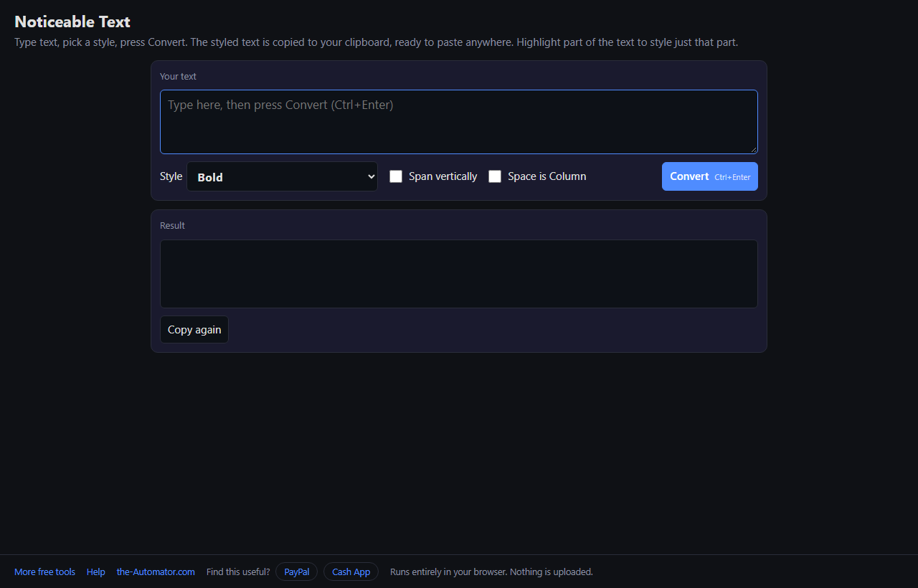The image size is (918, 588).
Task: Open the More free tools link
Action: pyautogui.click(x=44, y=572)
